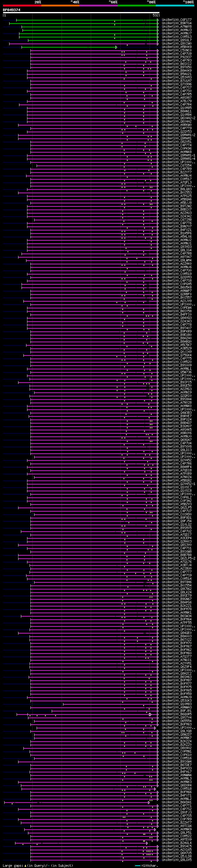The height and width of the screenshot is (868, 197).
Task: Open hit UniRef100_A7NWY8
Action: coord(177,26)
